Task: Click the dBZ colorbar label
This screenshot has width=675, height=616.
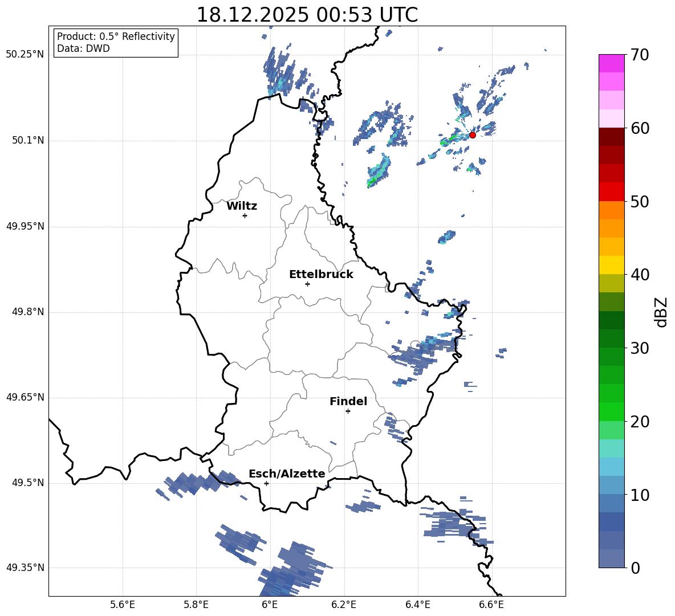Action: [x=662, y=312]
